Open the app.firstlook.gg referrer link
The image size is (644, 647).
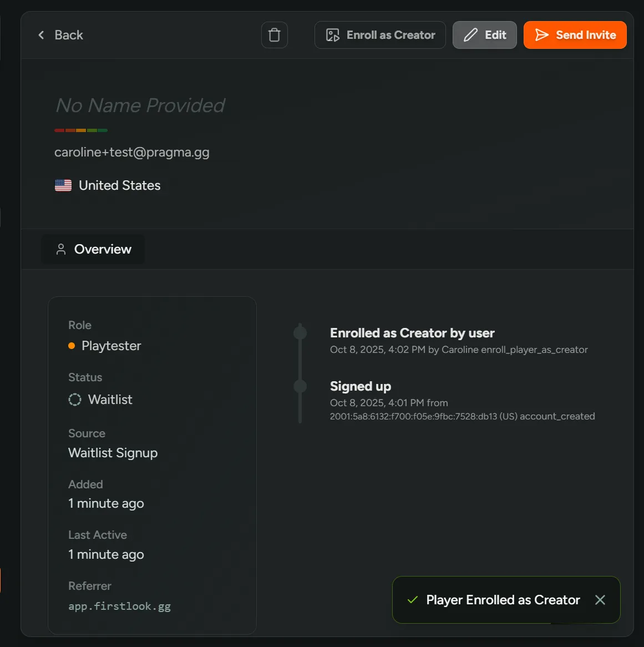click(119, 606)
